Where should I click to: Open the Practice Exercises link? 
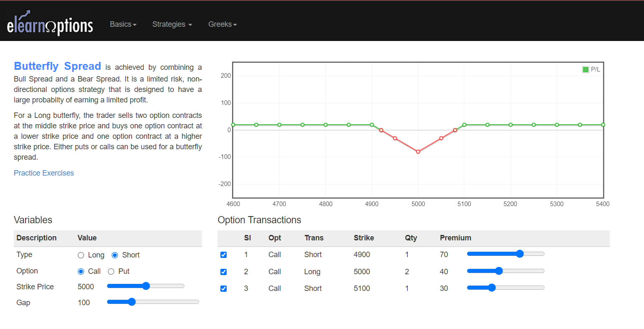[44, 173]
